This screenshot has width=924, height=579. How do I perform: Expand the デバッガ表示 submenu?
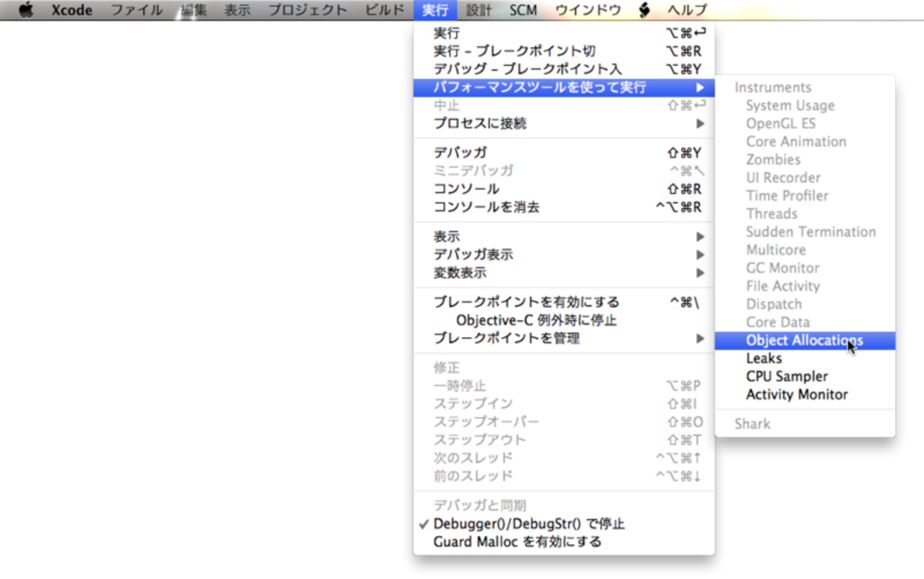[564, 255]
